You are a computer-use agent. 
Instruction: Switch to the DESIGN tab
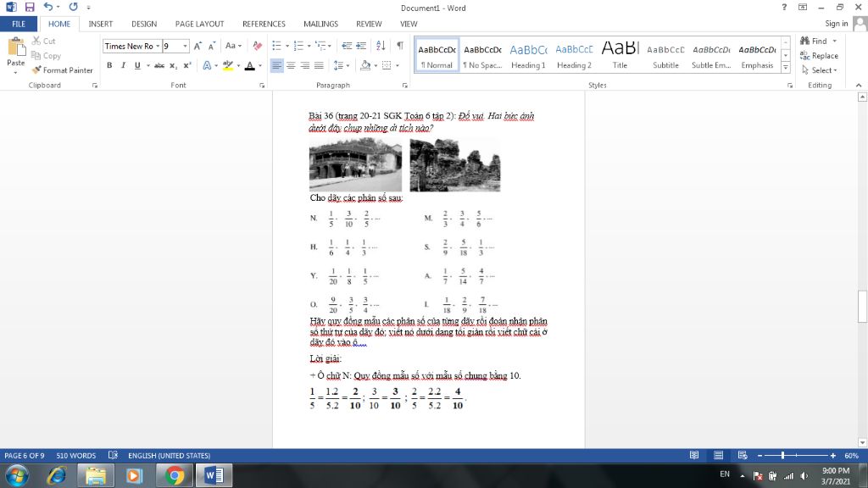(144, 24)
